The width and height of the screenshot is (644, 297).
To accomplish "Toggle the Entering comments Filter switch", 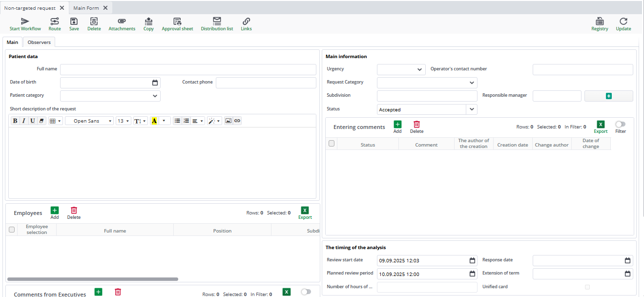I will point(620,125).
